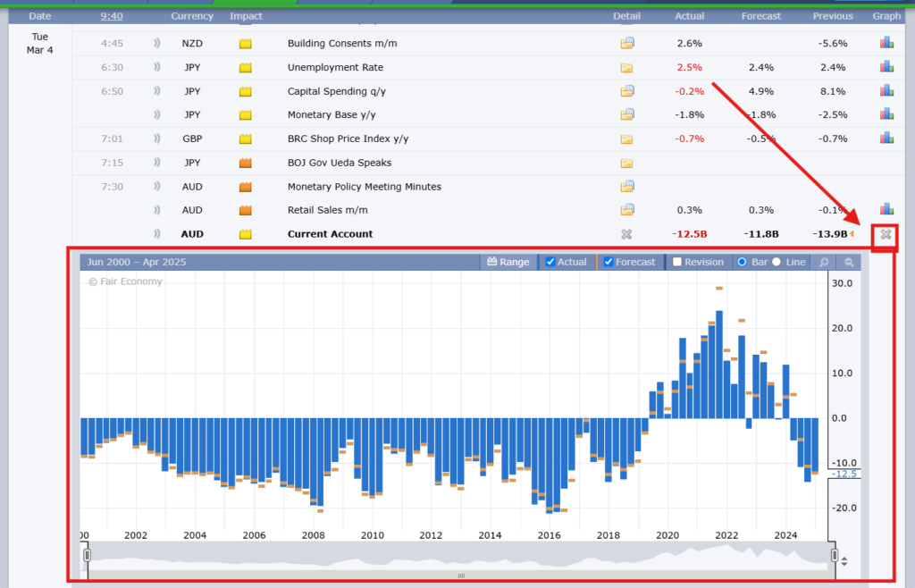
Task: Open graph for Monetary Base y/y
Action: (x=886, y=113)
